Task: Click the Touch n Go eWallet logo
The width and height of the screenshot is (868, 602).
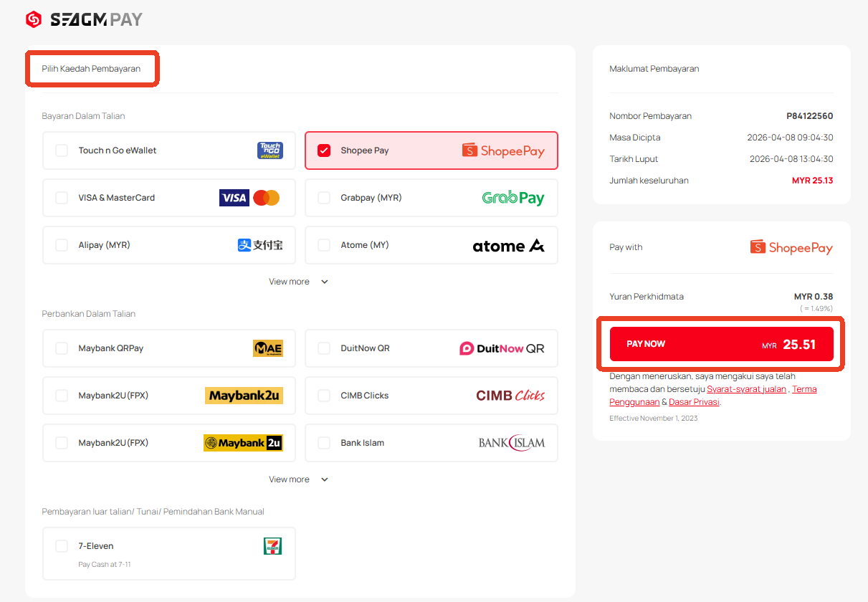Action: pos(270,150)
